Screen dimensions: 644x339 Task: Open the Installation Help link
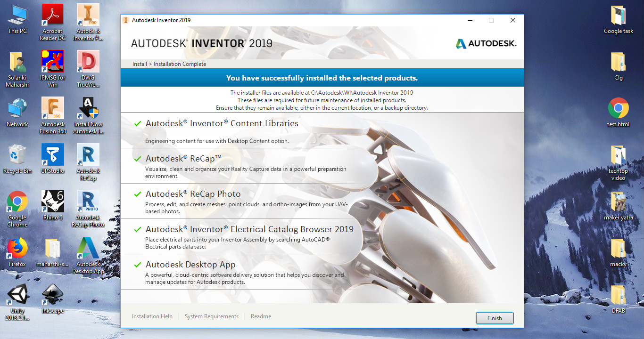click(152, 316)
